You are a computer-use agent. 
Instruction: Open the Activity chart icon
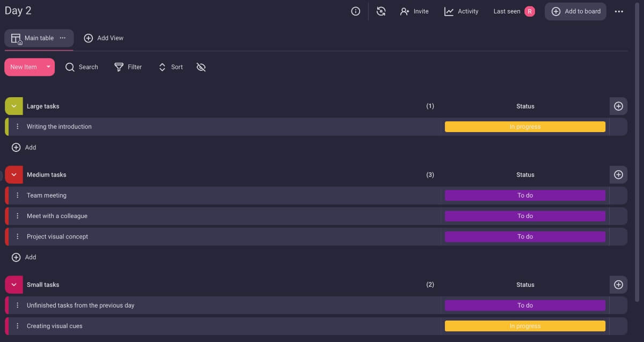[x=449, y=11]
